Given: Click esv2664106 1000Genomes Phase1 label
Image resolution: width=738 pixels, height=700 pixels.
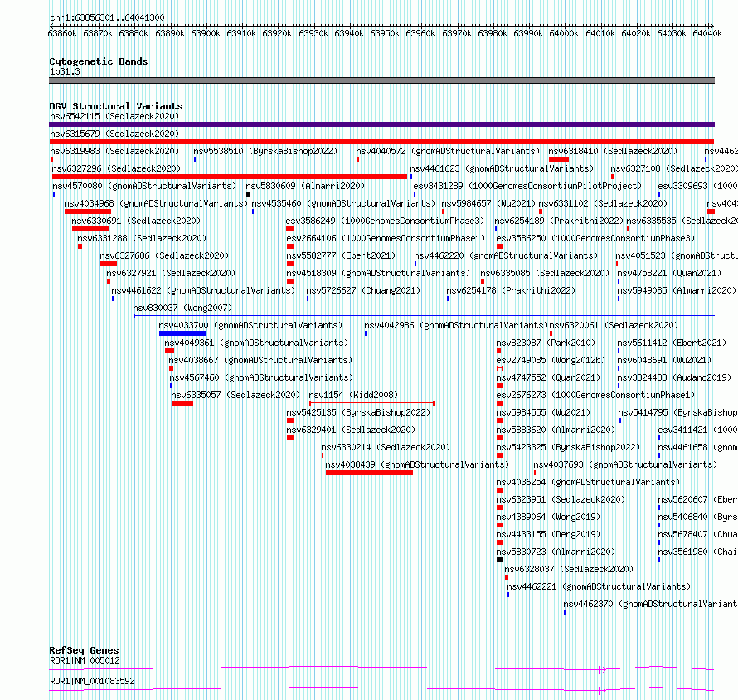Looking at the screenshot, I should click(386, 238).
